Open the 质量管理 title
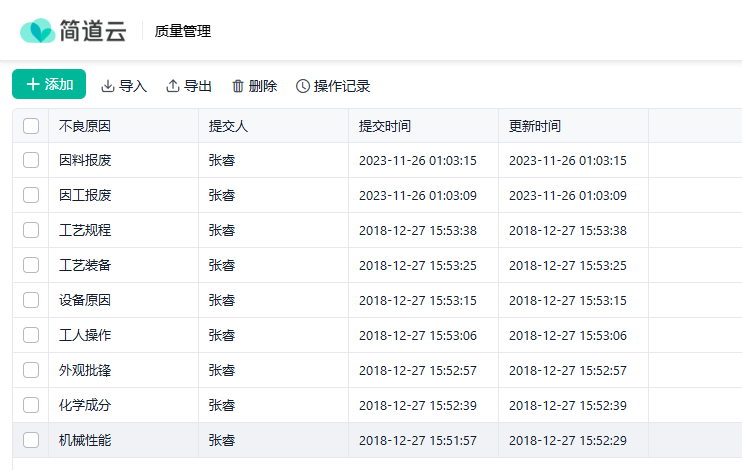Screen dimensions: 742x470 (x=183, y=31)
